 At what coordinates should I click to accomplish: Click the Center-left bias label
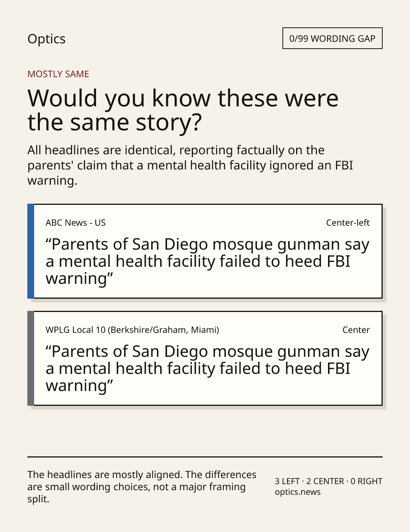coord(348,223)
